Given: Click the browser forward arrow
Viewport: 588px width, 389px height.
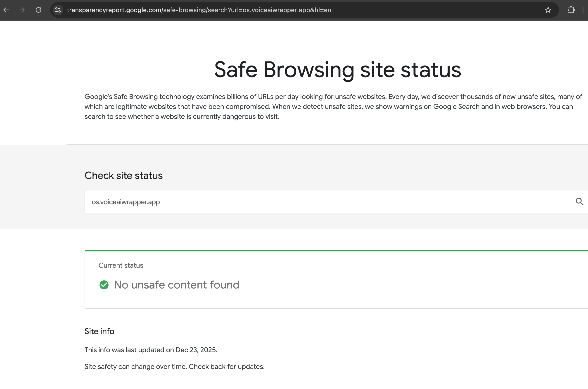Looking at the screenshot, I should [22, 10].
